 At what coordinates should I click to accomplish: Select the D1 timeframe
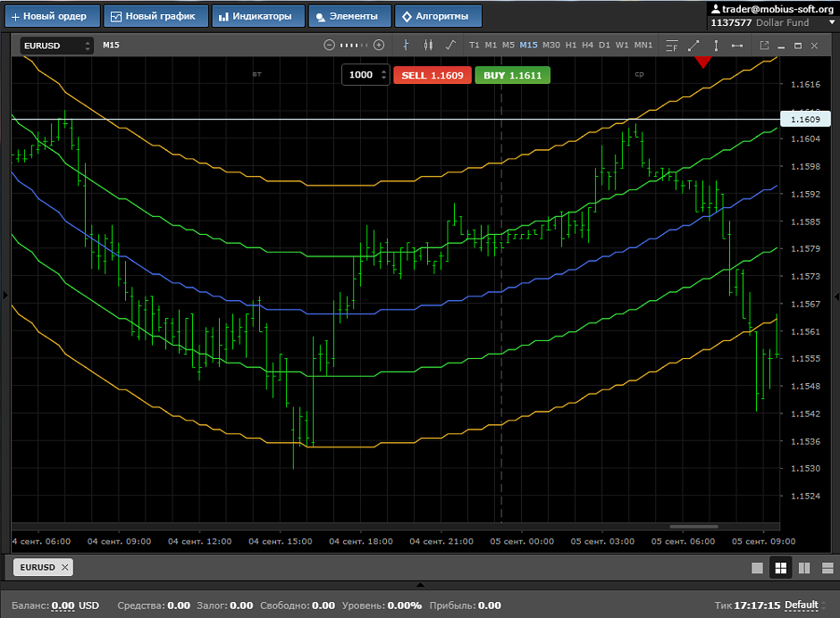604,45
